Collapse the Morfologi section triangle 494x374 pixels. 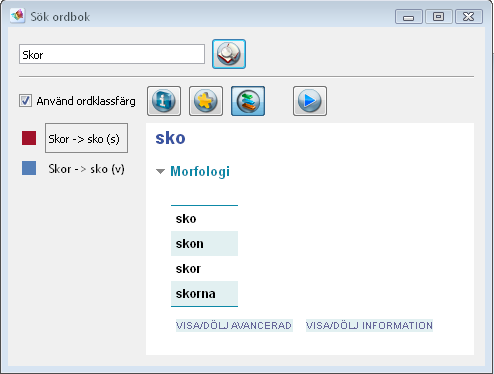160,172
